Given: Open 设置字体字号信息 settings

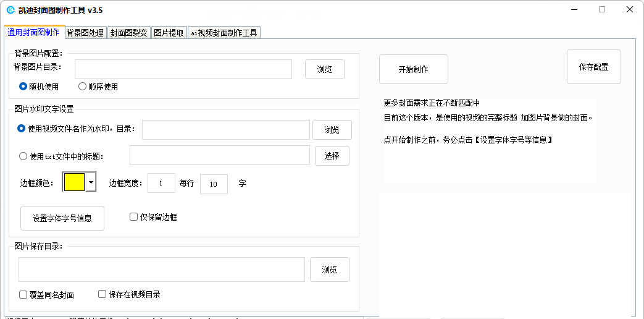Looking at the screenshot, I should (x=62, y=218).
